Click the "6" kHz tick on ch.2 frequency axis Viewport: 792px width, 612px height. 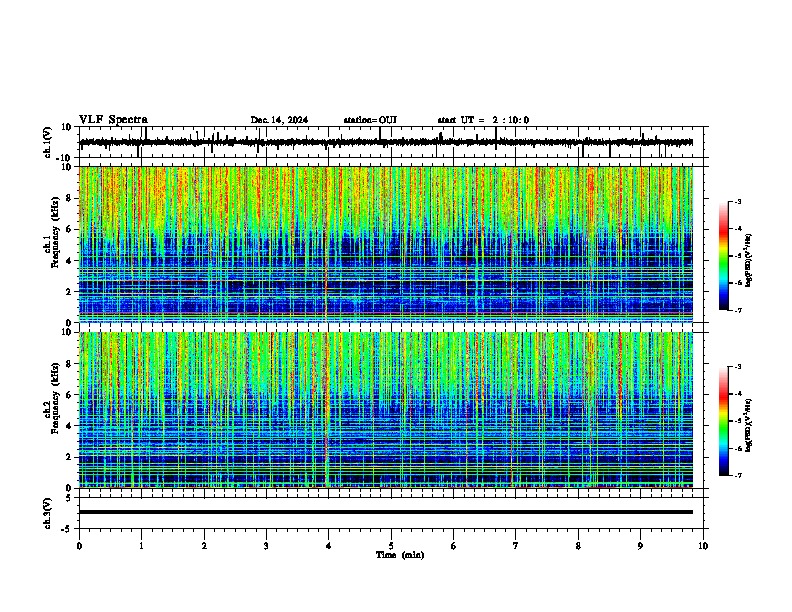70,395
